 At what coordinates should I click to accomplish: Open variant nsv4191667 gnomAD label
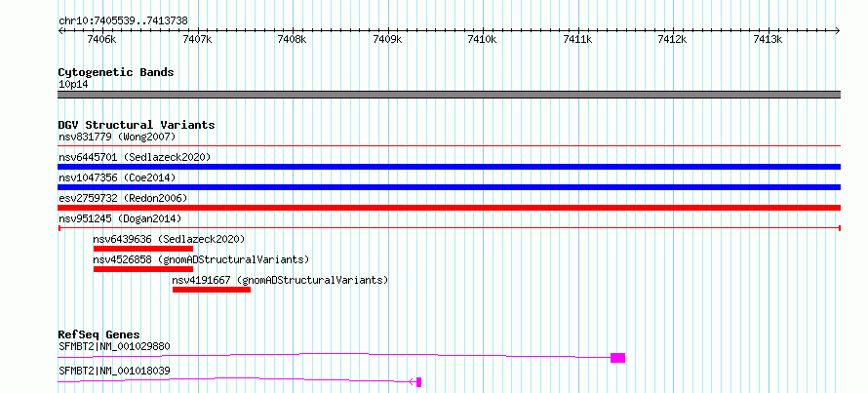coord(280,280)
